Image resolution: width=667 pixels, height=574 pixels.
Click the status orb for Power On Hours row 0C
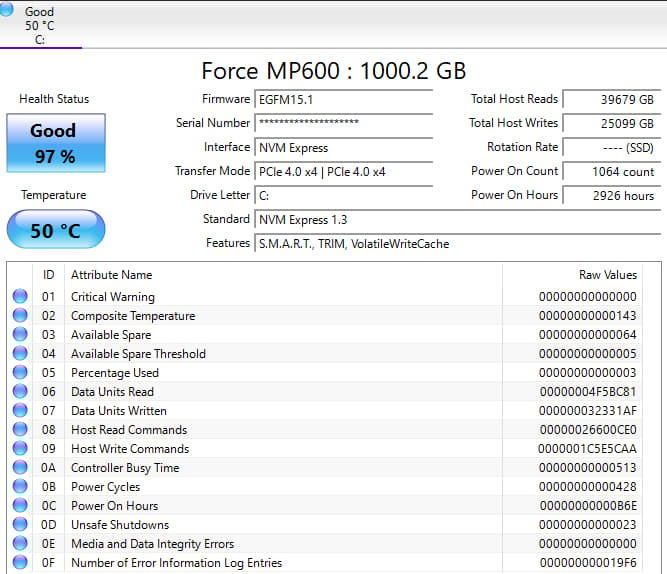[x=20, y=505]
